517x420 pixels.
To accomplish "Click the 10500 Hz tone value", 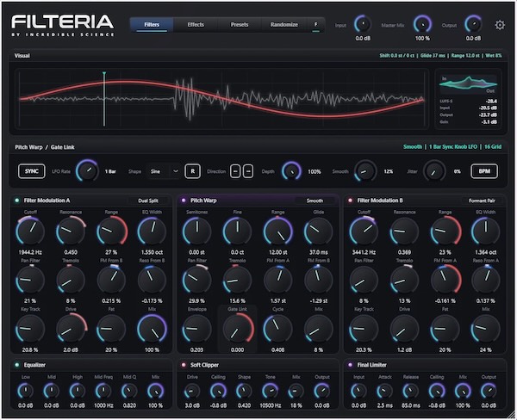I will tap(270, 405).
